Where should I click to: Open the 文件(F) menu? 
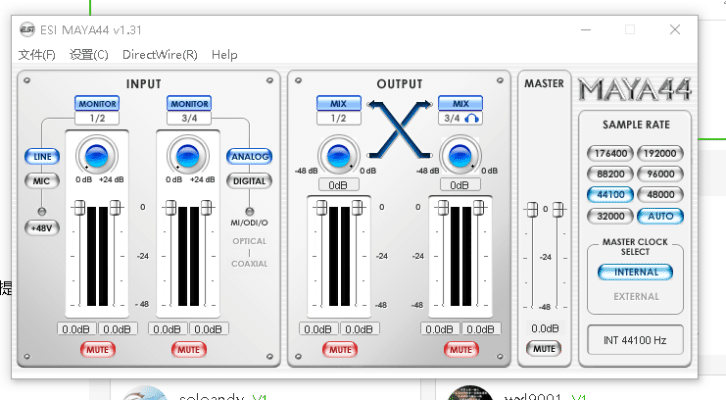point(37,54)
